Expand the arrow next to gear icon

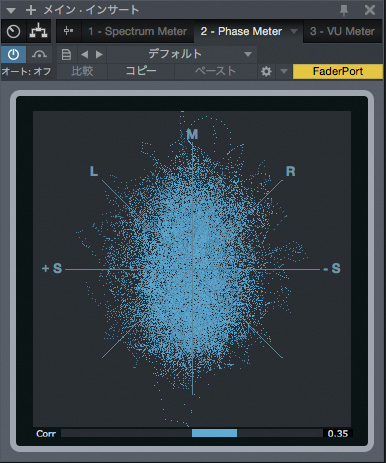(284, 71)
